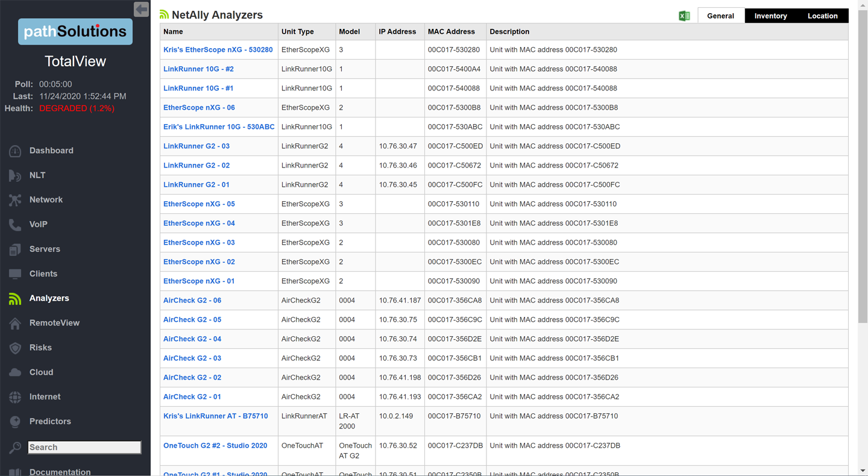This screenshot has height=476, width=868.
Task: Open the Servers sidebar icon
Action: pos(15,249)
